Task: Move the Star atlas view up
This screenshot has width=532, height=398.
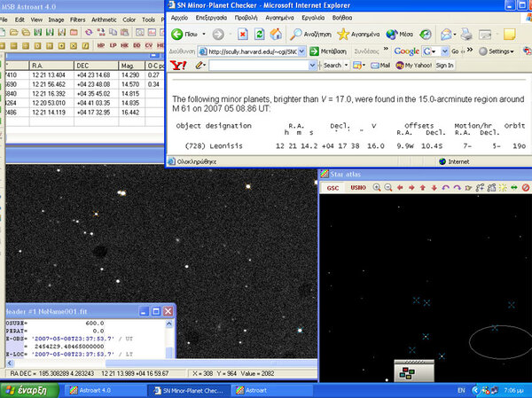Action: [423, 187]
